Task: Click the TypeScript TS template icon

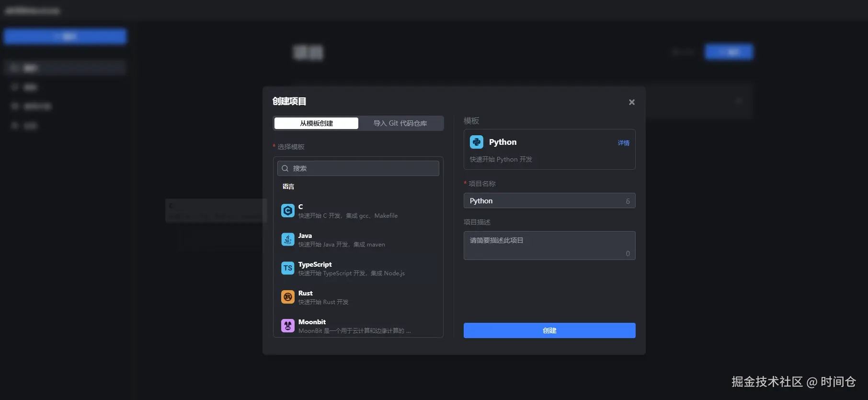Action: [287, 268]
